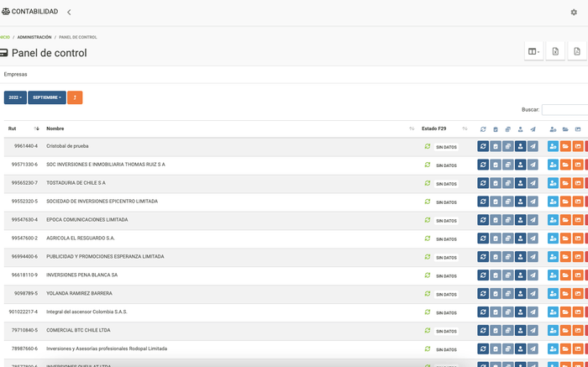The width and height of the screenshot is (588, 367).
Task: Click the orange upload arrow button
Action: click(x=75, y=97)
